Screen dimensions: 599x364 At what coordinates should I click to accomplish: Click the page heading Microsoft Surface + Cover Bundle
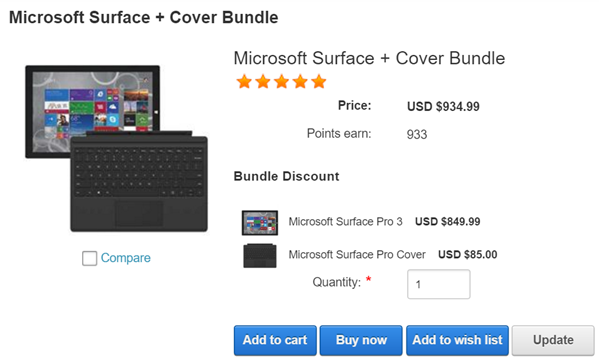(144, 18)
